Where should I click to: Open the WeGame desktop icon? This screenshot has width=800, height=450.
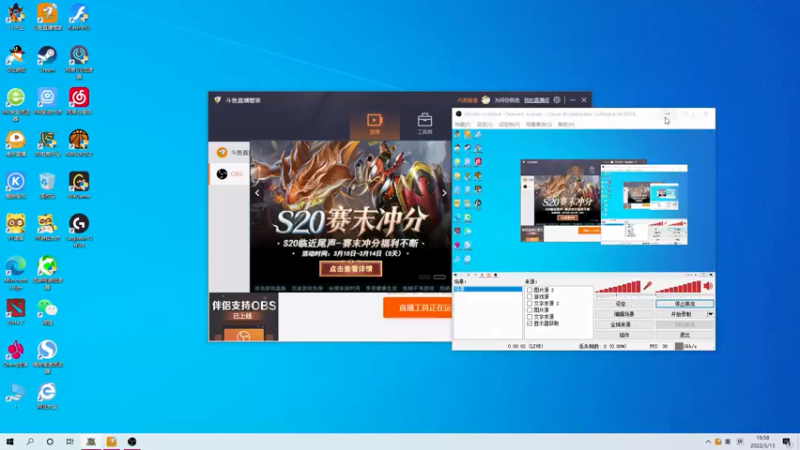[x=79, y=185]
